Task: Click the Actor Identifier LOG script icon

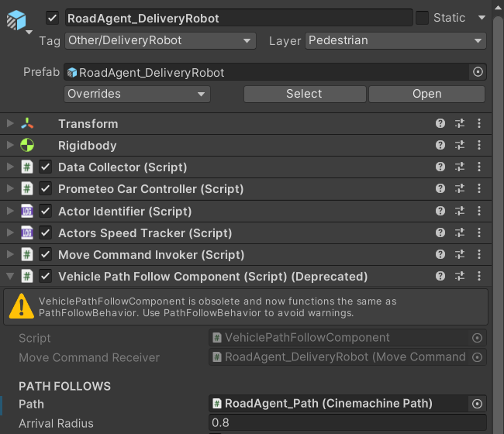Action: click(x=27, y=211)
